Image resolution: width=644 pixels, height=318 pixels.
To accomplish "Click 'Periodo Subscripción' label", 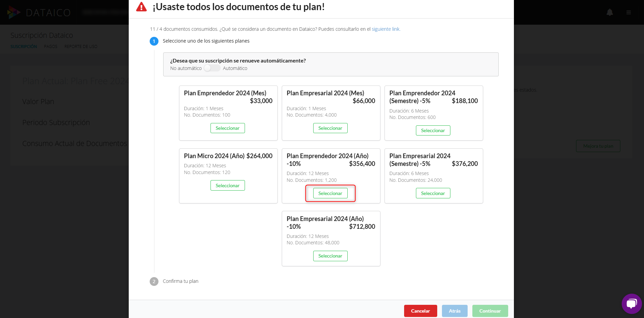I will point(56,122).
